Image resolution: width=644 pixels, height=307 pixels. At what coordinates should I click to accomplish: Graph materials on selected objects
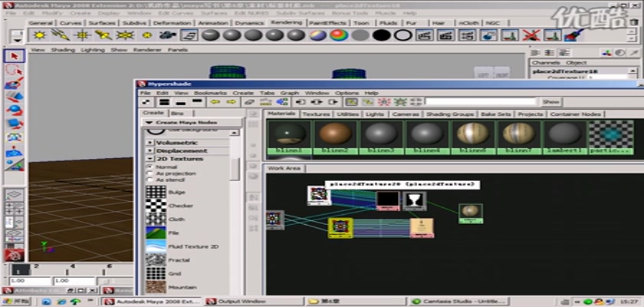click(282, 101)
